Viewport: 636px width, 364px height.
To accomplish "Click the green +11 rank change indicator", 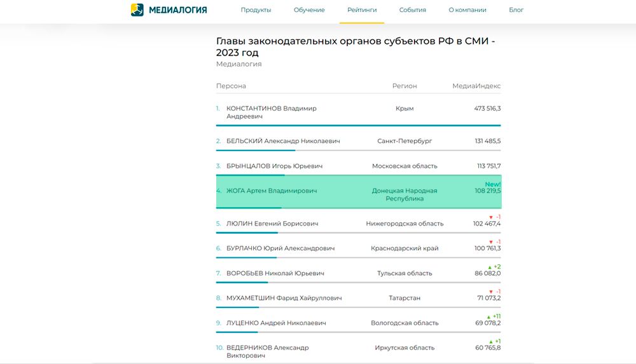I will 494,316.
